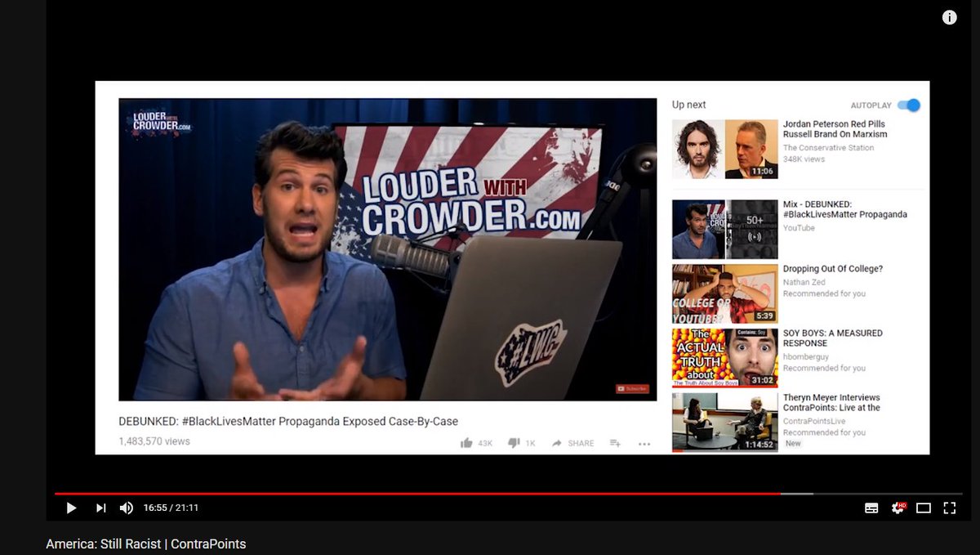The width and height of the screenshot is (980, 555).
Task: Toggle the Autoplay switch
Action: pyautogui.click(x=908, y=105)
